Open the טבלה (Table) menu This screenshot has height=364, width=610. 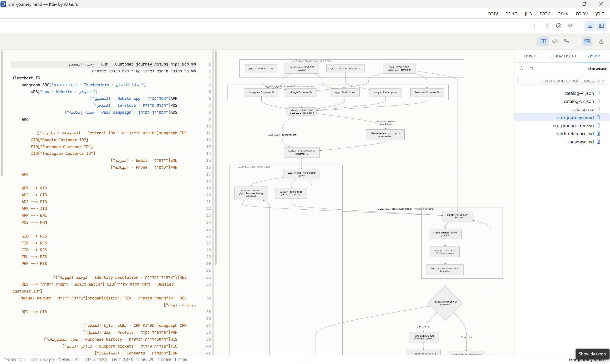[x=545, y=14]
